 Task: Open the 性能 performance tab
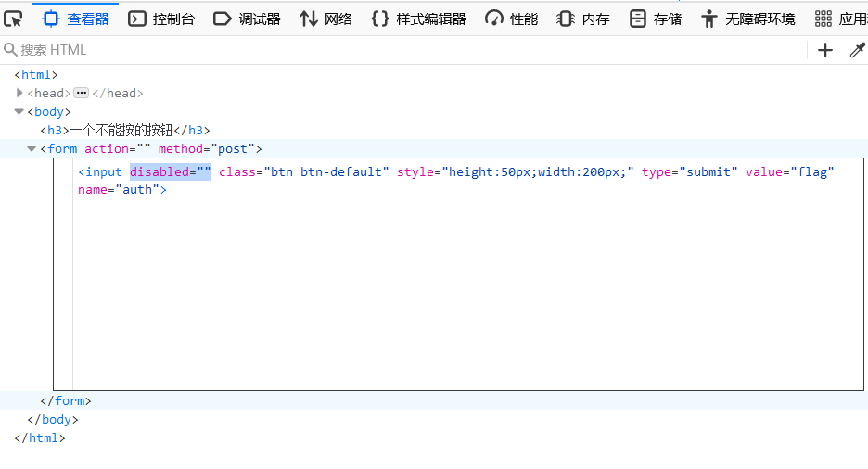pos(512,19)
